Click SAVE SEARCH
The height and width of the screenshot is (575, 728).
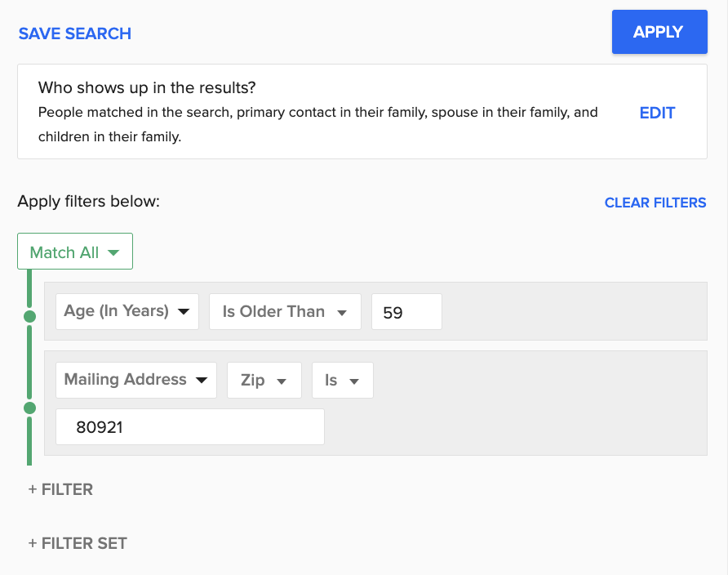tap(74, 33)
